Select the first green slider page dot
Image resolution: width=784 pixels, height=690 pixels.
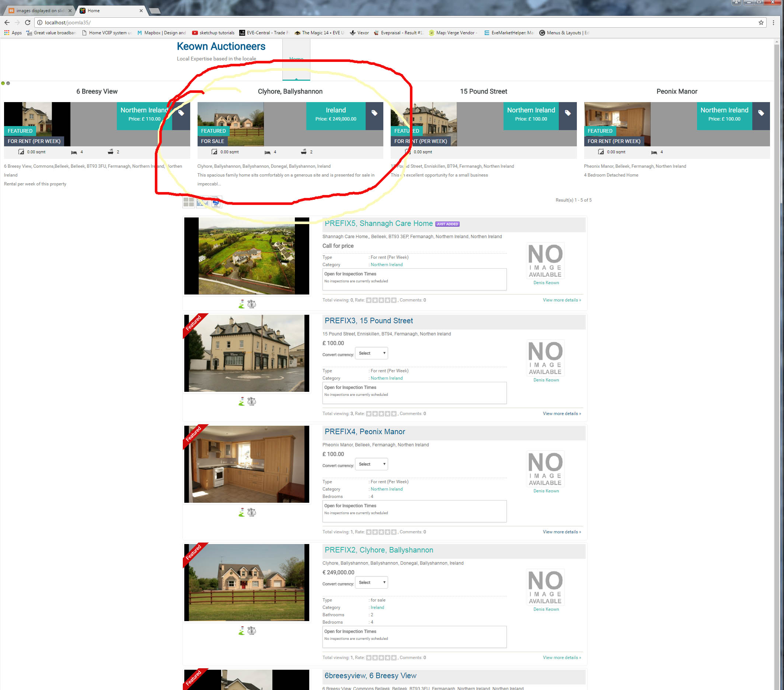pyautogui.click(x=3, y=83)
